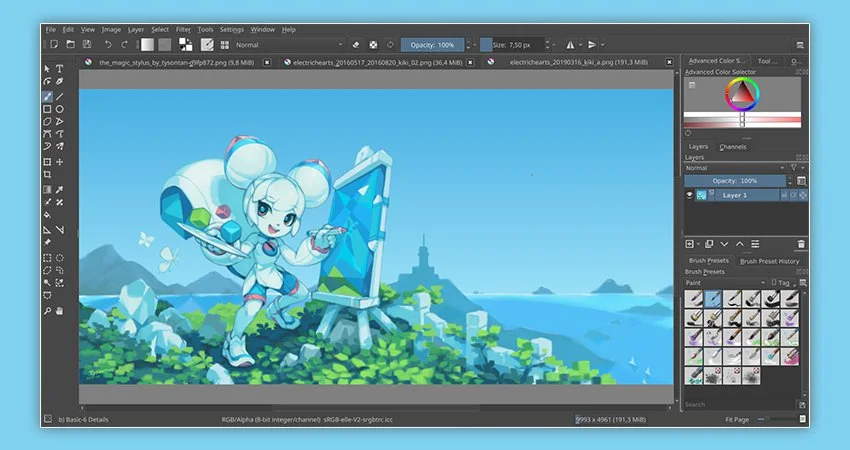Toggle Preserve Alpha checkerboard button

374,45
